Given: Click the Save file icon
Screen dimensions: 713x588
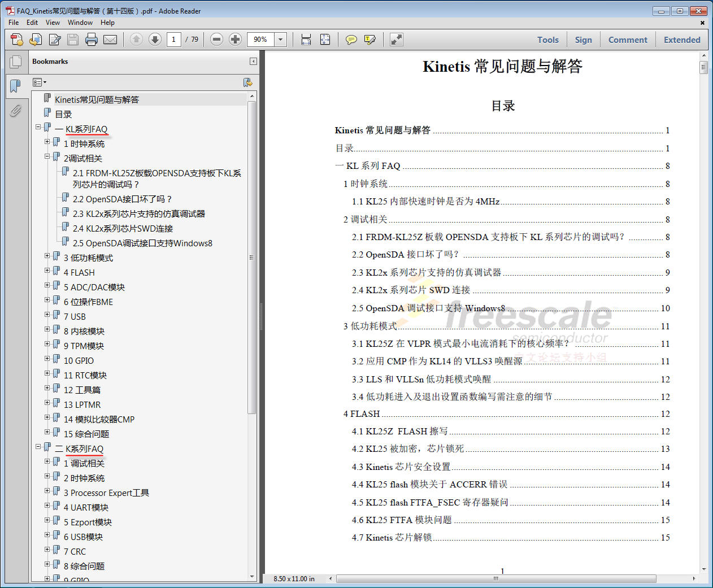Looking at the screenshot, I should 73,40.
